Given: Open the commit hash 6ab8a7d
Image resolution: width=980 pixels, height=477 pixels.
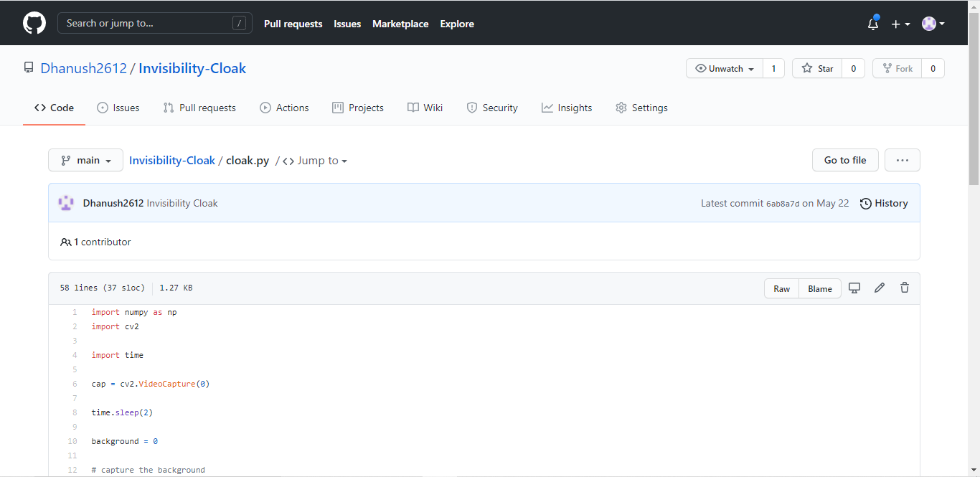Looking at the screenshot, I should 783,204.
